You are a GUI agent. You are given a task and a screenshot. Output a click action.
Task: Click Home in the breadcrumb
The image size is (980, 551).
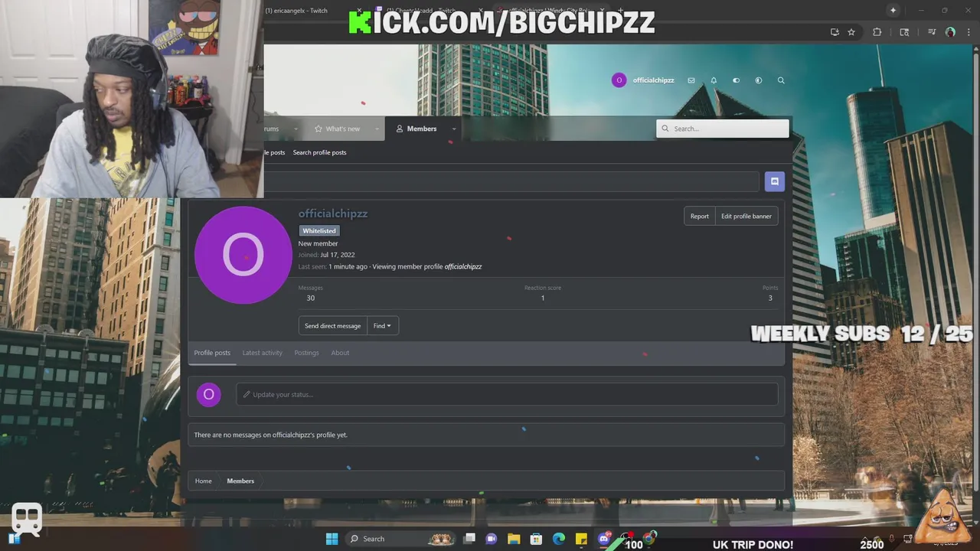(x=203, y=481)
